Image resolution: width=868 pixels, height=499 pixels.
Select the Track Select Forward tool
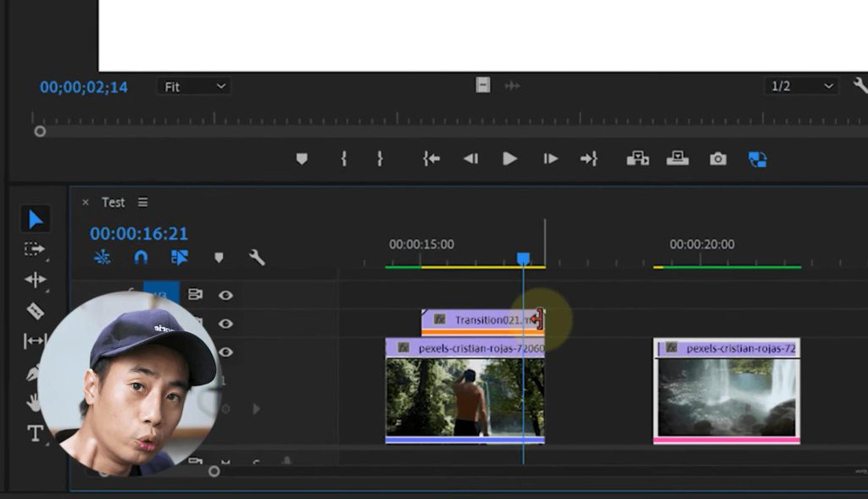pos(35,249)
